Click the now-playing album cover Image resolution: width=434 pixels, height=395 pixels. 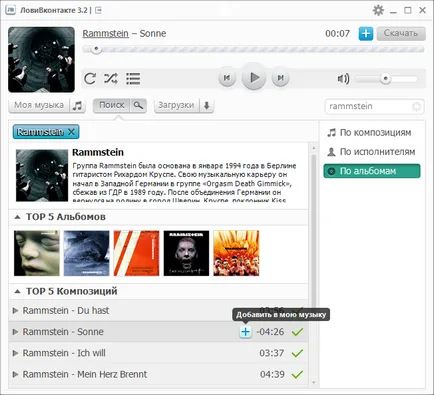click(41, 60)
